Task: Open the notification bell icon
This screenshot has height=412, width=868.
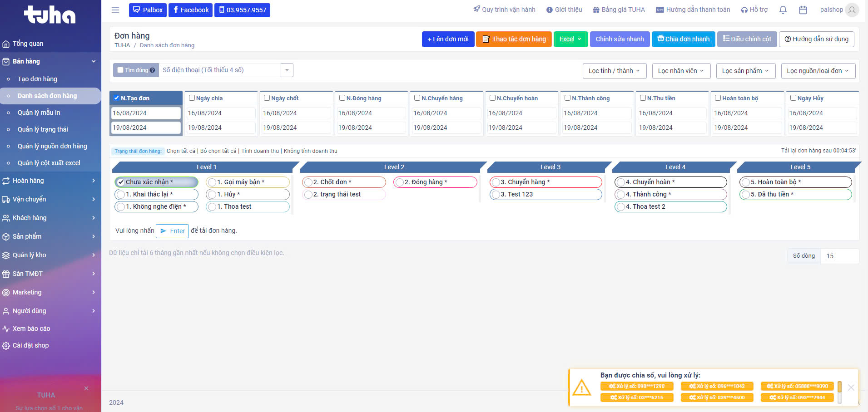Action: click(x=783, y=10)
